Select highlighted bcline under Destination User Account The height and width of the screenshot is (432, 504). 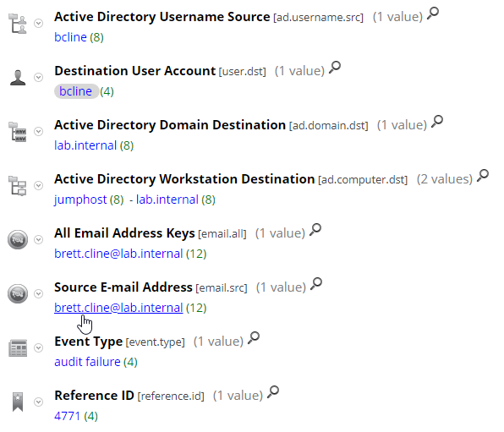(76, 91)
